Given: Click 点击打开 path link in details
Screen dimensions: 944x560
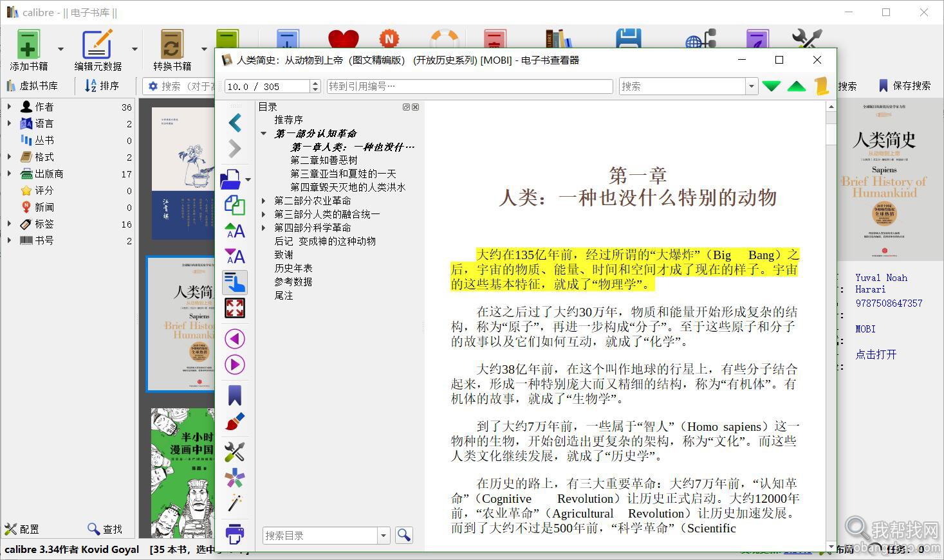Looking at the screenshot, I should (876, 354).
